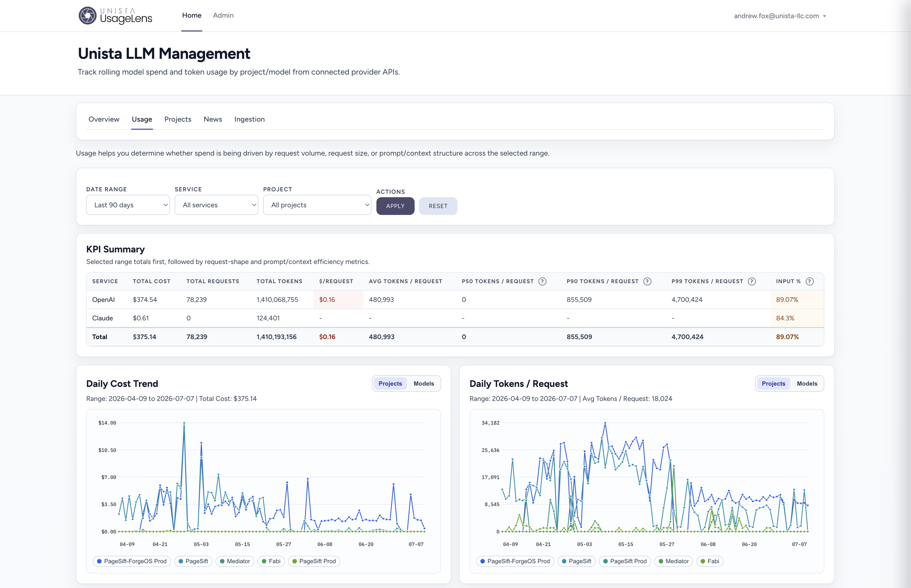911x588 pixels.
Task: Click the P99 Tokens / Request help icon
Action: [x=752, y=281]
